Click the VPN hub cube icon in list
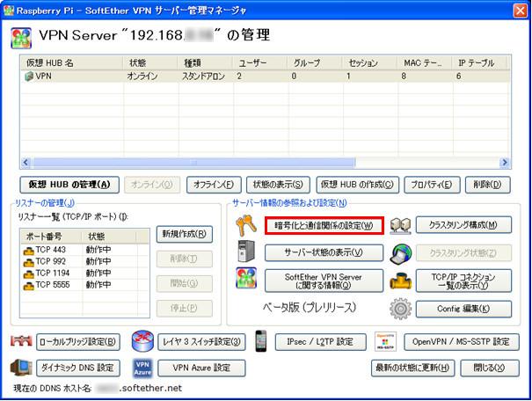This screenshot has height=401, width=532. pyautogui.click(x=29, y=77)
